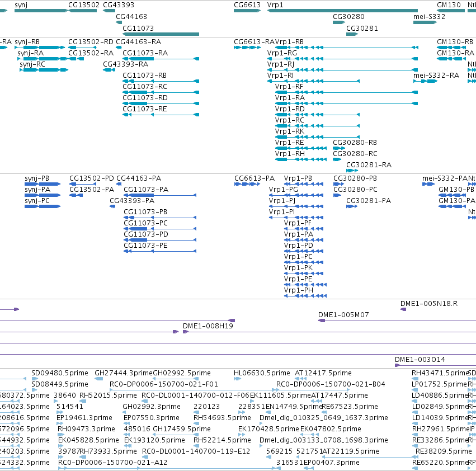The image size is (476, 471).
Task: Select the CG6613 gene label
Action: click(x=247, y=5)
